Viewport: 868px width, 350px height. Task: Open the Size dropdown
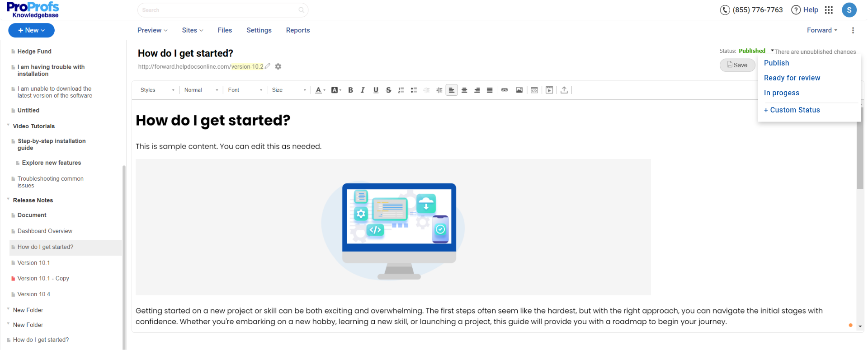click(289, 90)
